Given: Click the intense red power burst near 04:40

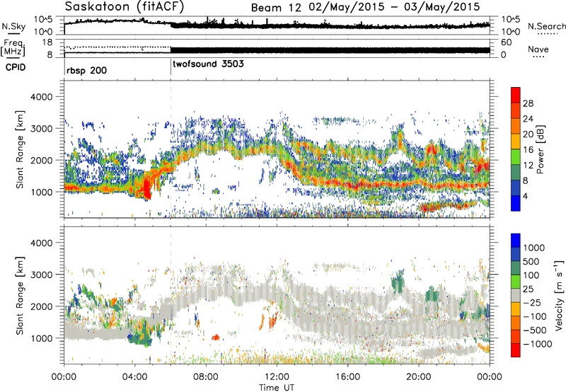Looking at the screenshot, I should click(146, 187).
